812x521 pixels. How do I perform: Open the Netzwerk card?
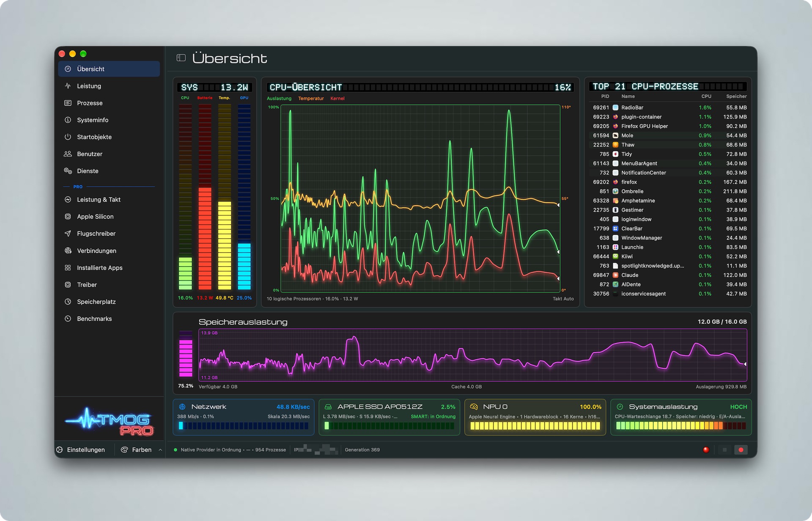244,417
